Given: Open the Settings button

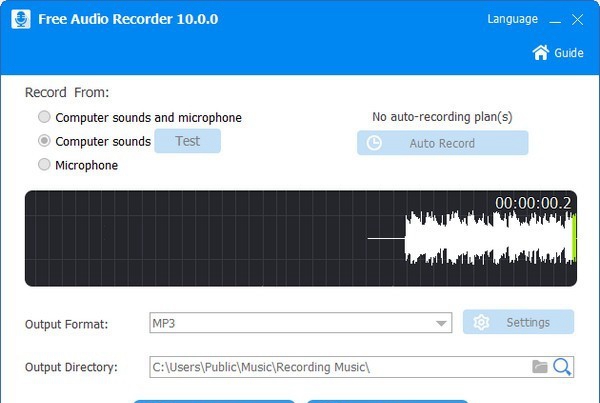Looking at the screenshot, I should 518,322.
